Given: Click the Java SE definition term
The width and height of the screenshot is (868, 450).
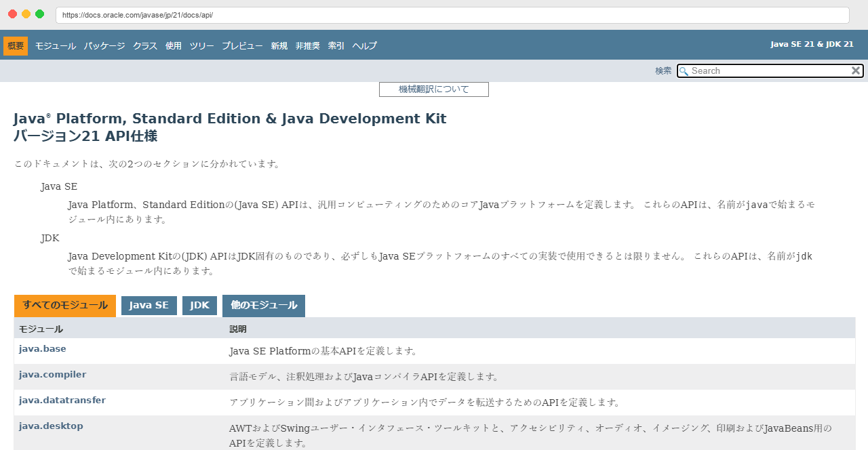Looking at the screenshot, I should [59, 186].
